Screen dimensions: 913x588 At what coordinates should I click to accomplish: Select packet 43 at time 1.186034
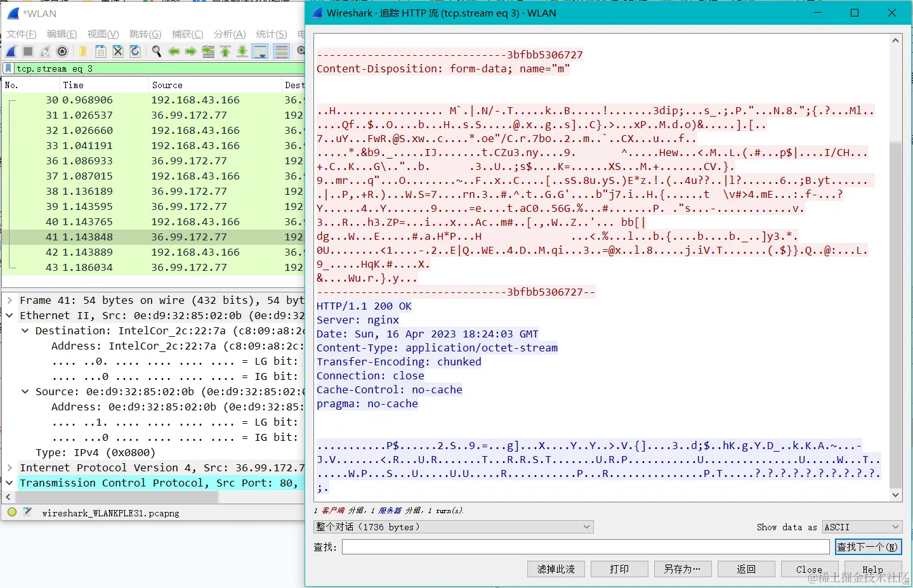(154, 267)
